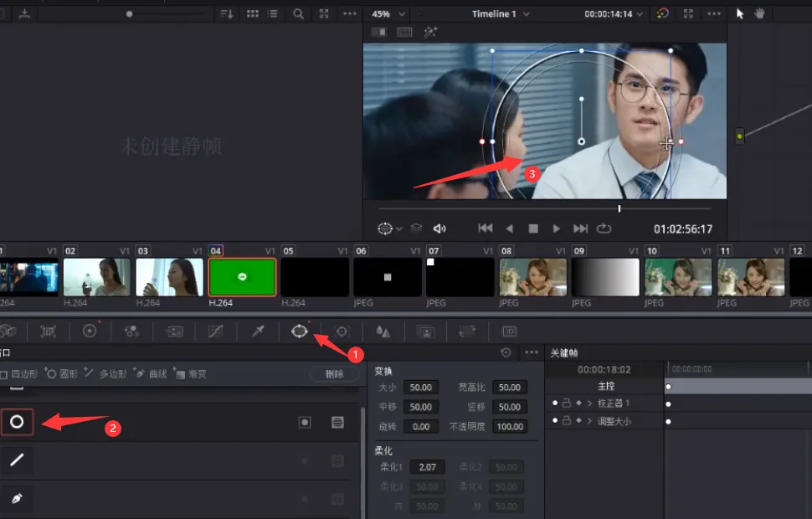Click the 不透明度 value field 100.00
The image size is (812, 519).
pyautogui.click(x=510, y=427)
